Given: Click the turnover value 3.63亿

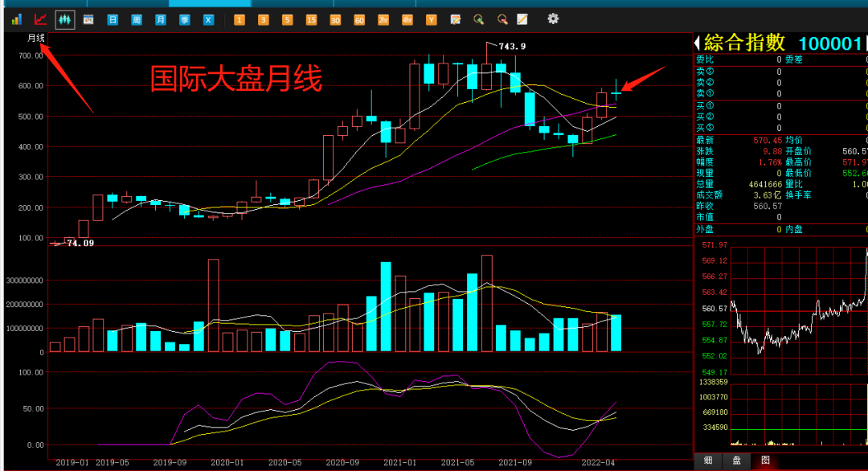Looking at the screenshot, I should [768, 195].
